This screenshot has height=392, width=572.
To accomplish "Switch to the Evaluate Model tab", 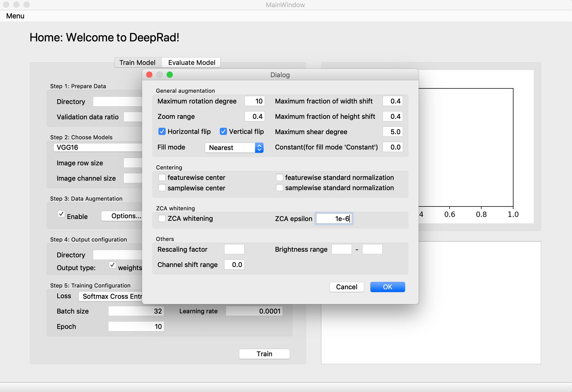I will (x=191, y=63).
